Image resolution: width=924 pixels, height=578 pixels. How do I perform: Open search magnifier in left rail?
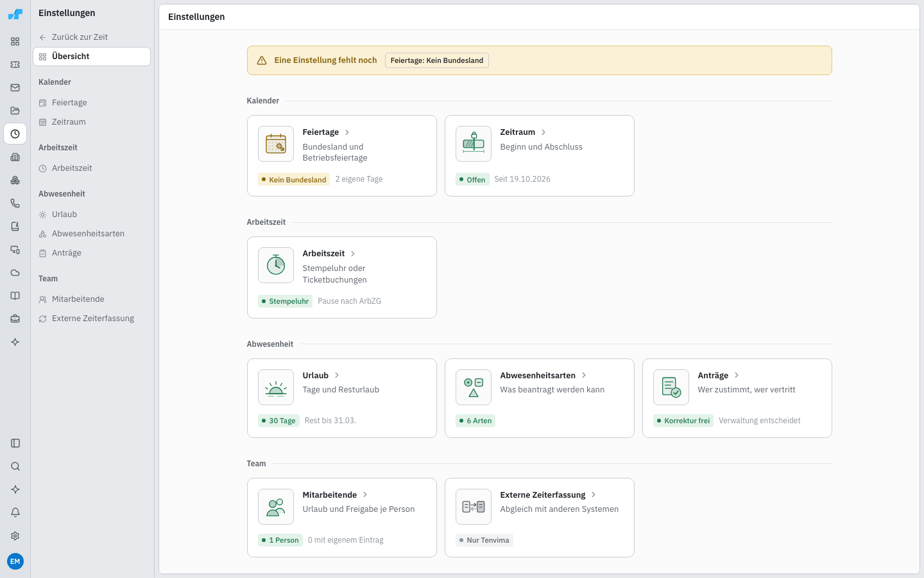(x=15, y=466)
